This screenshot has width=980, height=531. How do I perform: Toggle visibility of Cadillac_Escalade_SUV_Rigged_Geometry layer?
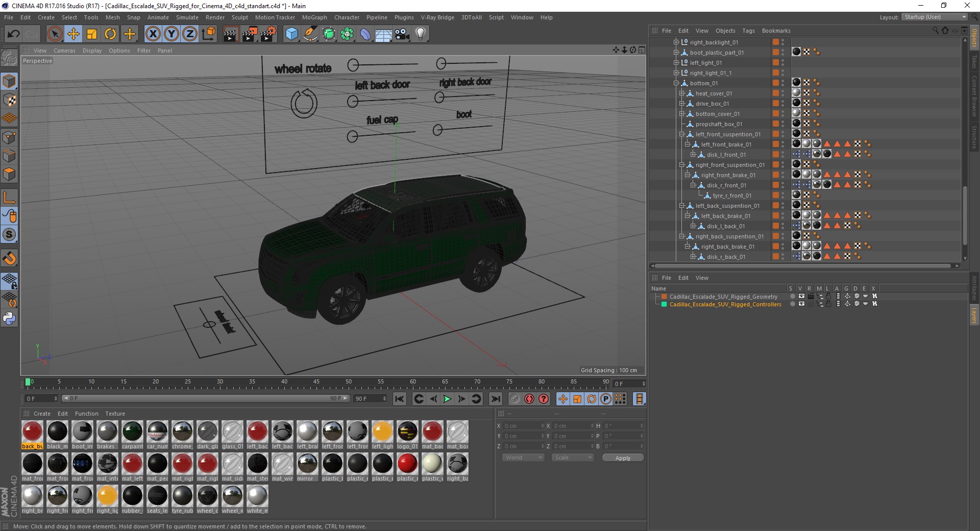[801, 296]
